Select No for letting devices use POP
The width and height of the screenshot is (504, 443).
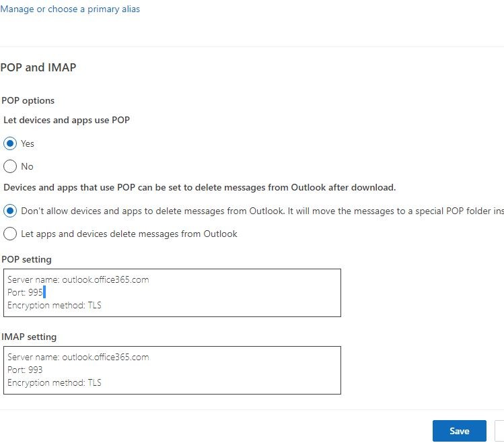pyautogui.click(x=10, y=166)
